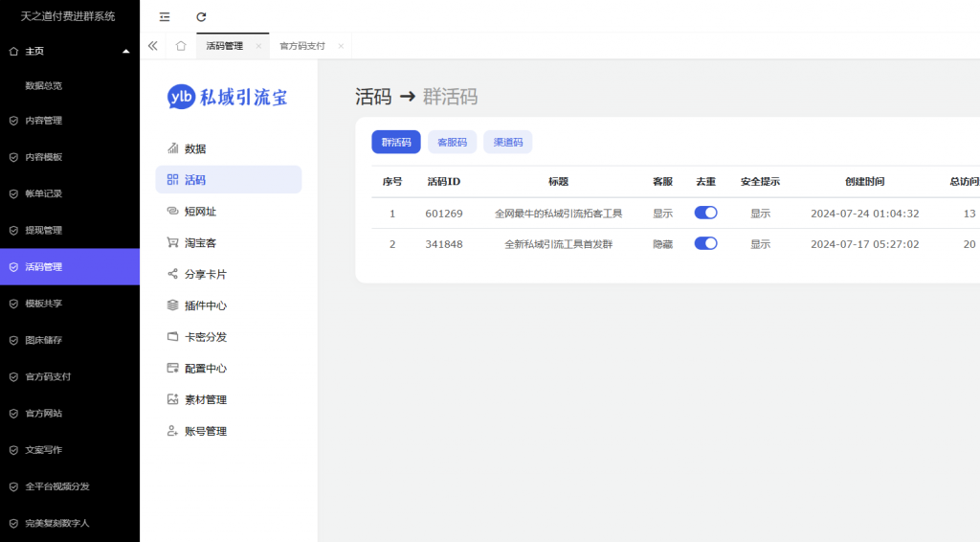Click the 渠道码 button
The height and width of the screenshot is (542, 980).
[x=507, y=142]
